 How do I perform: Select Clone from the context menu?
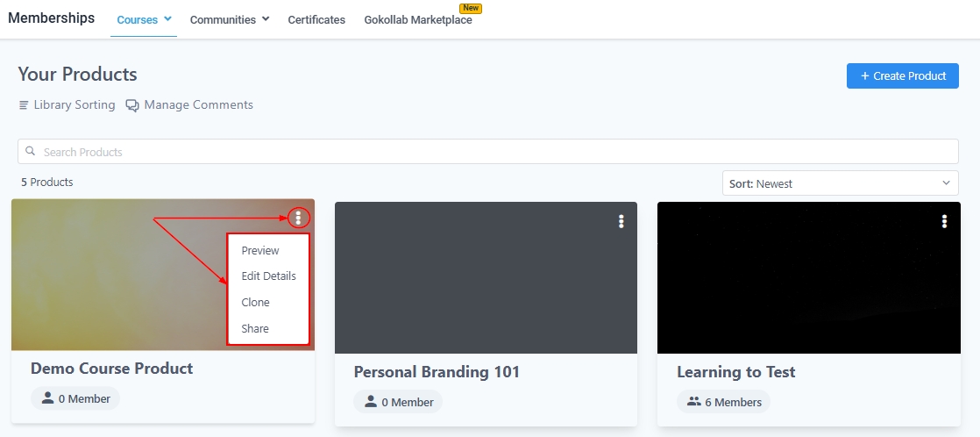[255, 303]
